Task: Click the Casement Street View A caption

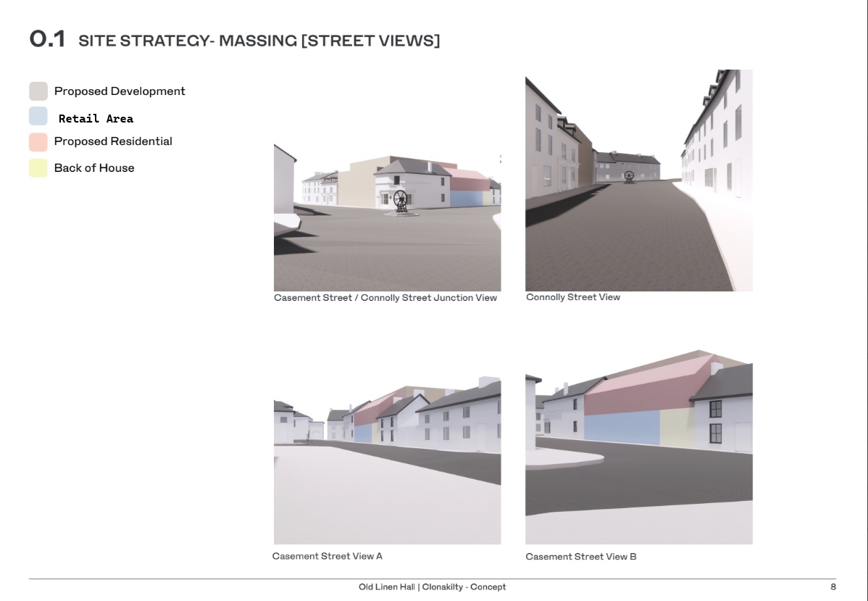Action: tap(327, 556)
